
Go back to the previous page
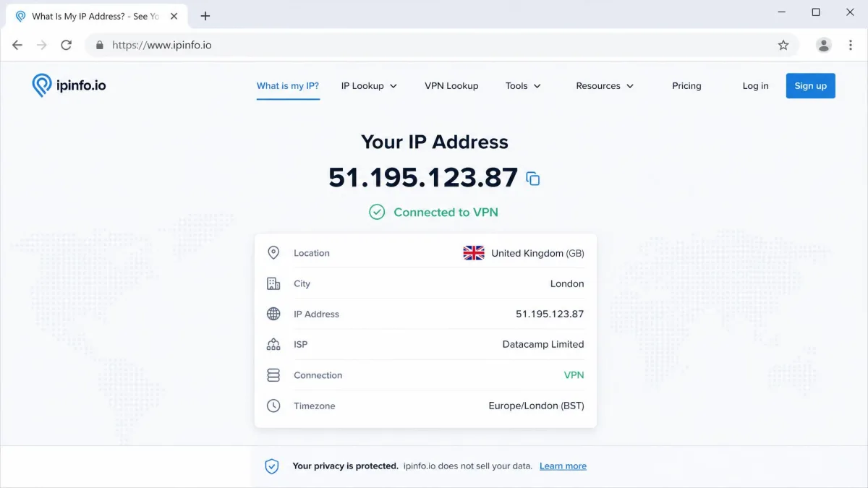[17, 45]
